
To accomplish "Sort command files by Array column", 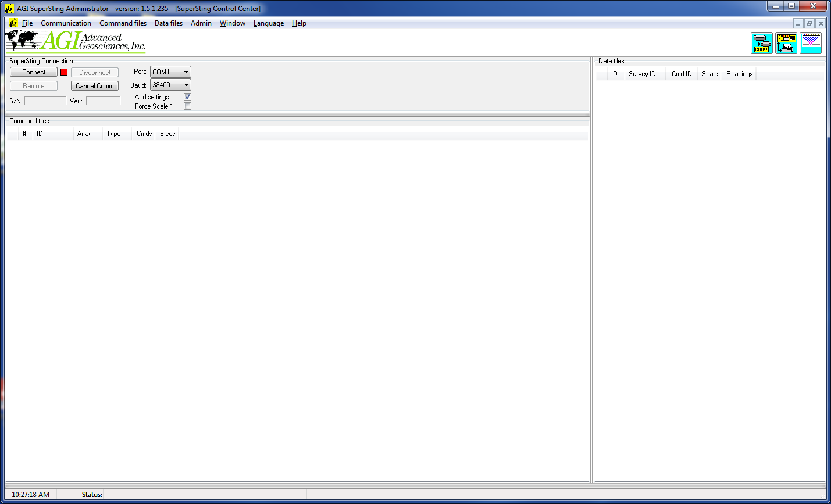I will [x=87, y=134].
